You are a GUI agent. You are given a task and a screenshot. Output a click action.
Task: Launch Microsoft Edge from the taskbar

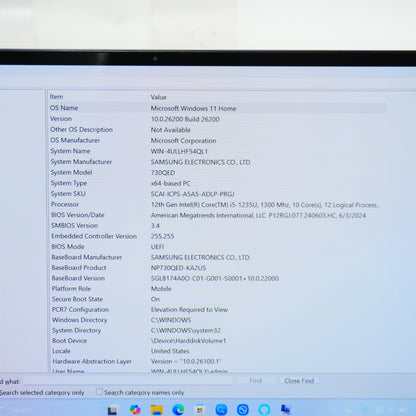(178, 410)
